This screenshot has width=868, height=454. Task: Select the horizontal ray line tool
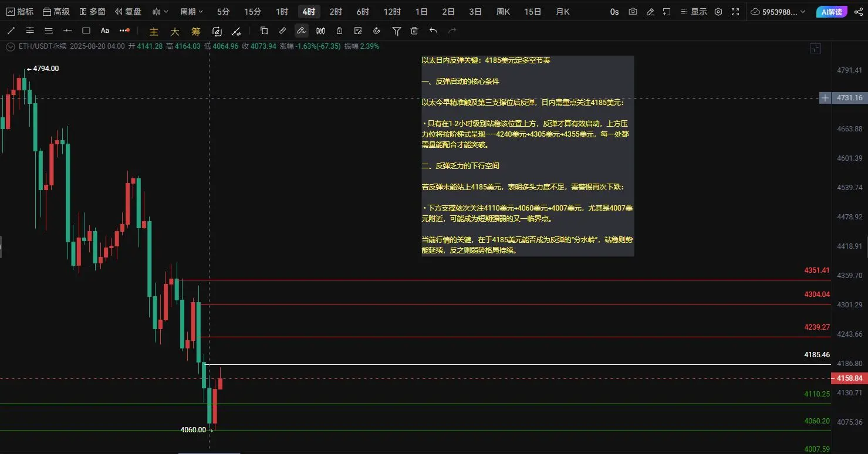[67, 31]
